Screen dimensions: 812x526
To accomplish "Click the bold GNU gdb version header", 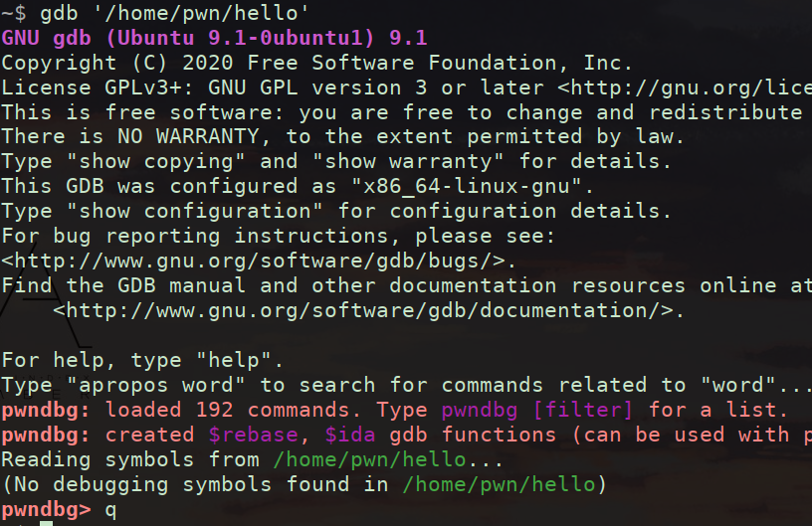I will [214, 38].
